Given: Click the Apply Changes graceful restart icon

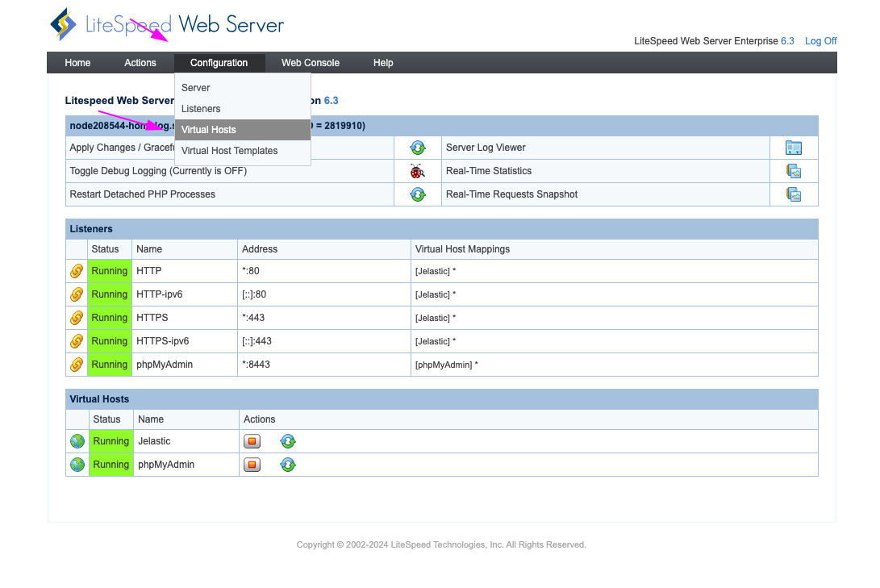Looking at the screenshot, I should point(417,148).
